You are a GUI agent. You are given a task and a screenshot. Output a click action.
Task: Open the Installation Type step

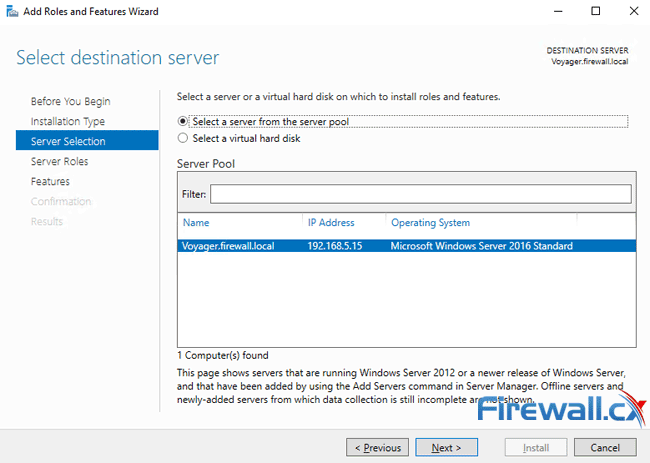[x=68, y=121]
